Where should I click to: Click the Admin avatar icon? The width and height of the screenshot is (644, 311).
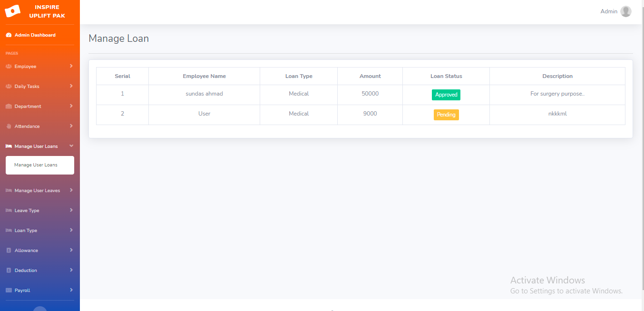click(x=625, y=11)
